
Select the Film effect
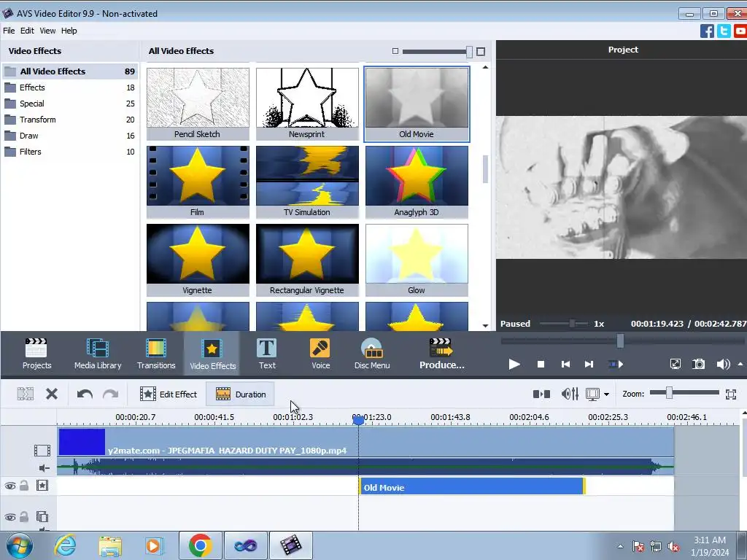click(x=198, y=182)
